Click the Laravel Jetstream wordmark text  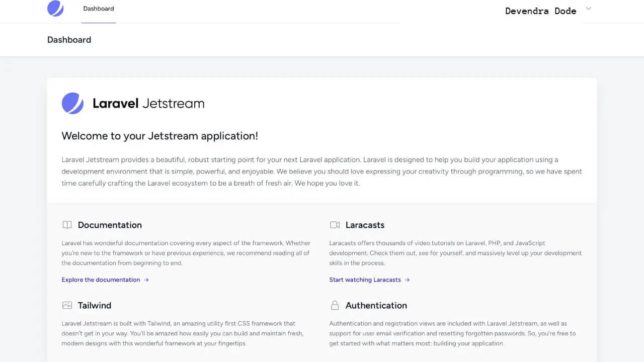pyautogui.click(x=148, y=104)
